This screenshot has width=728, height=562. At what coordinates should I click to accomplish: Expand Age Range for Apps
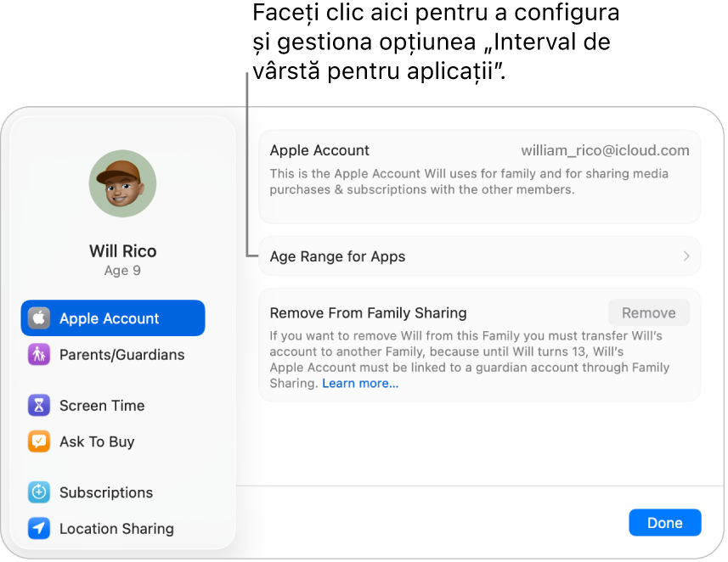tap(479, 256)
